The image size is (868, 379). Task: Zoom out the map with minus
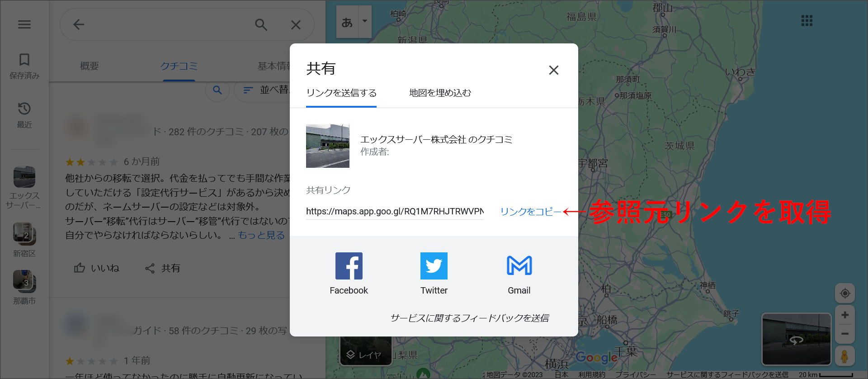(844, 334)
